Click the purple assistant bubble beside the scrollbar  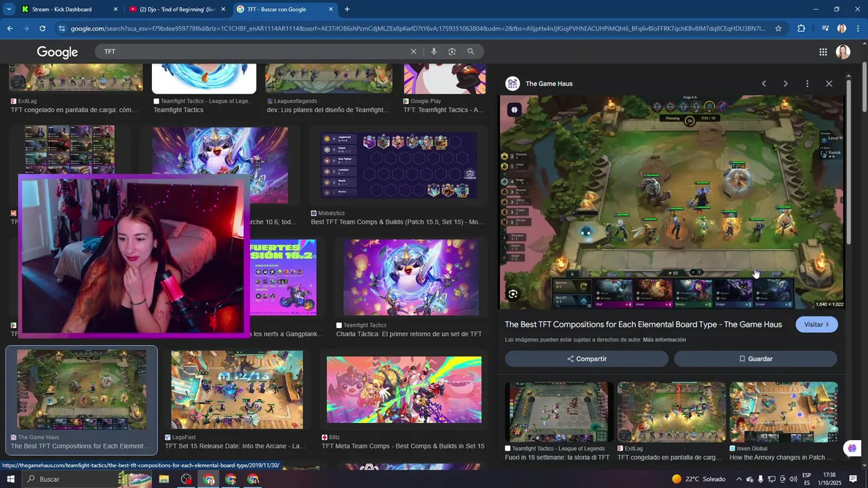852,449
